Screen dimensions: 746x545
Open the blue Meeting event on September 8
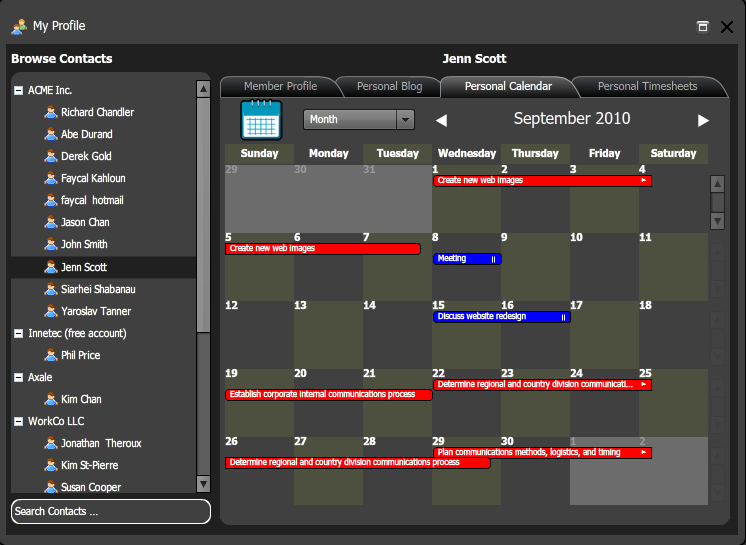point(466,259)
